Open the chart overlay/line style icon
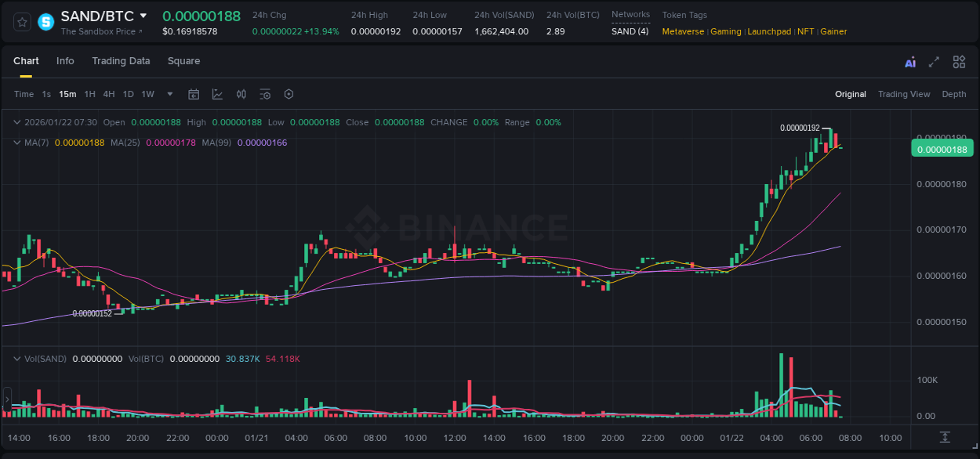Screen dimensions: 980x459 (x=217, y=94)
